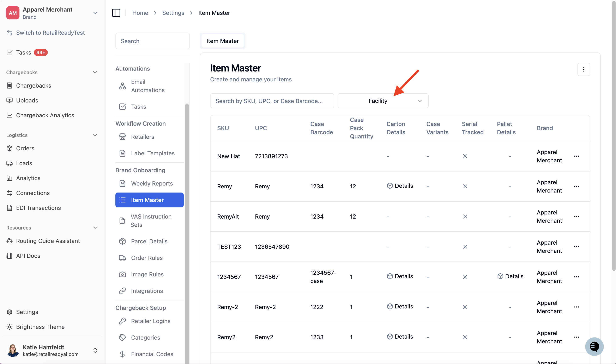616x364 pixels.
Task: Open the chat support bubble
Action: pyautogui.click(x=594, y=346)
